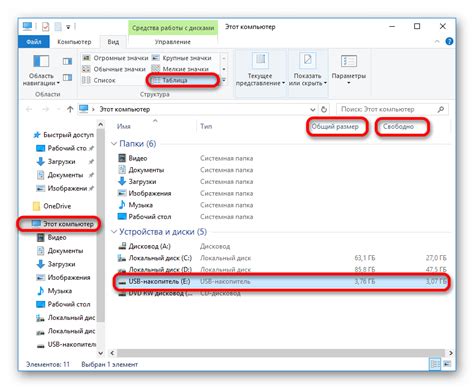Screen dimensions: 474x389
Task: Open Музыка under Этот компьютер in sidebar
Action: point(54,291)
